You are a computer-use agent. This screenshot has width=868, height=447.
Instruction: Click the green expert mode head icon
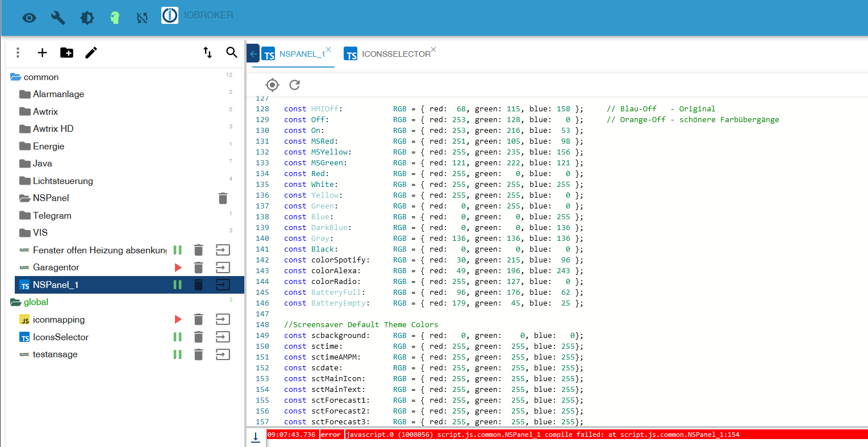point(115,18)
